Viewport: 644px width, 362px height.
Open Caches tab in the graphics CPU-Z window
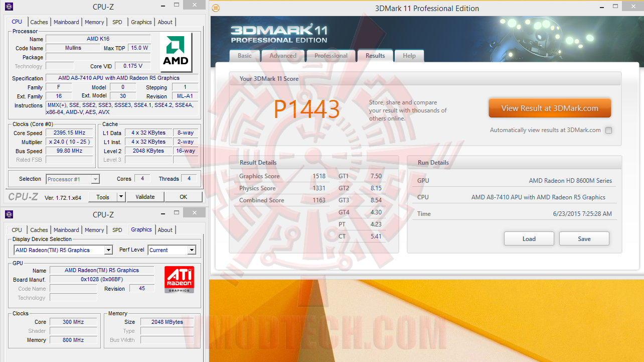click(39, 230)
